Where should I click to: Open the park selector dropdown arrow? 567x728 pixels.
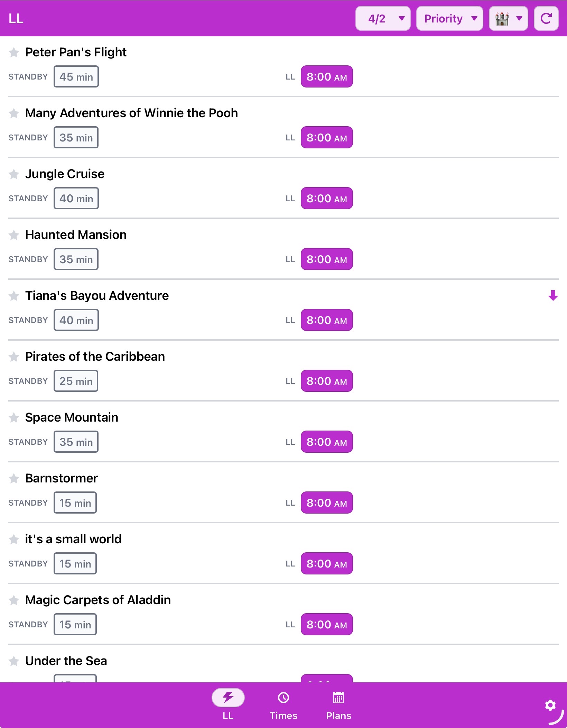pos(519,18)
